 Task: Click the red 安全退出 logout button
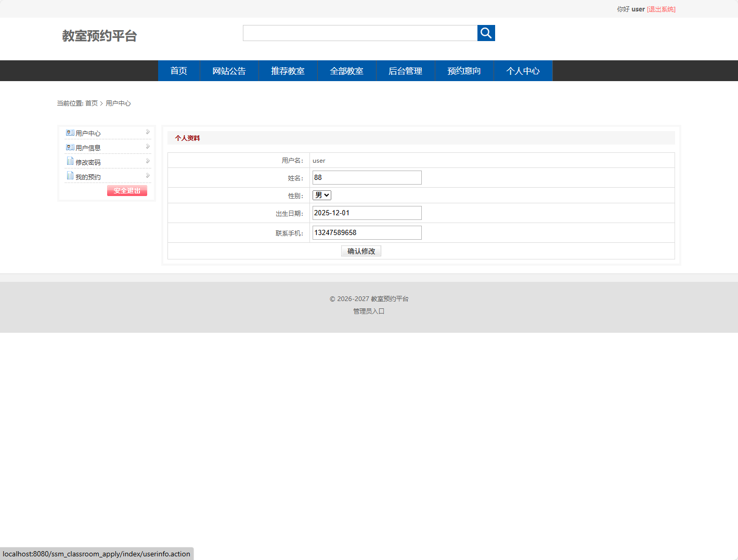pyautogui.click(x=126, y=190)
